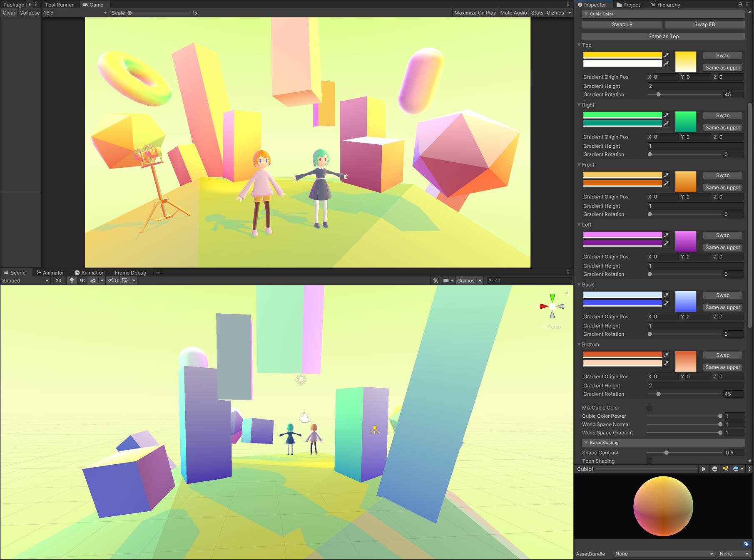Open the scene visibility (crossed-eye) icon

tap(112, 280)
